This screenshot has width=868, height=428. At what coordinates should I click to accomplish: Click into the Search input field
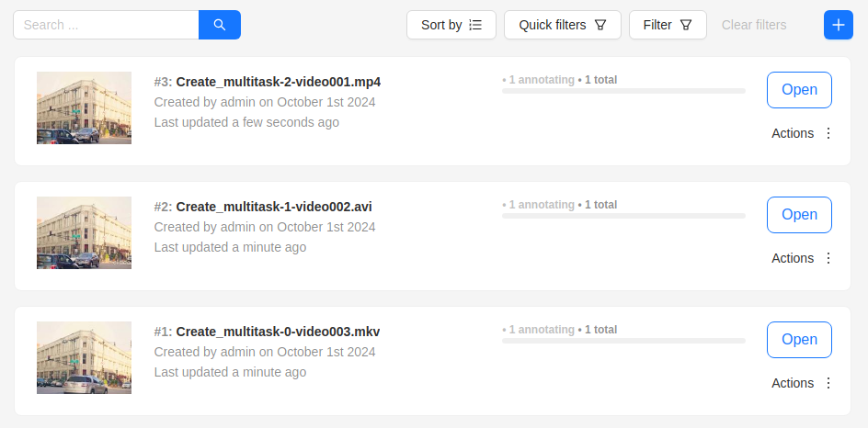[x=106, y=25]
